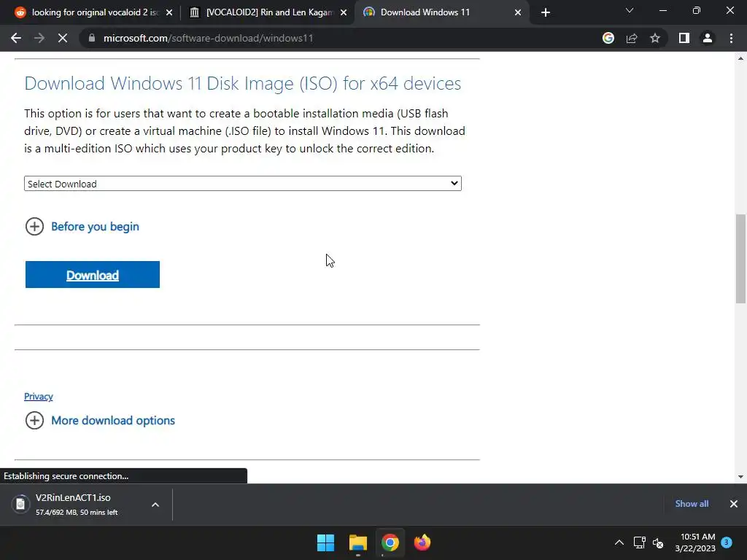This screenshot has height=560, width=747.
Task: Open the muted volume tray icon
Action: tap(658, 542)
